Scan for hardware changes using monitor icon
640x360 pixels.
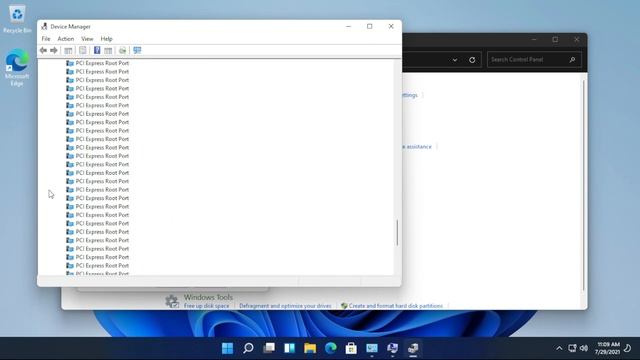137,50
